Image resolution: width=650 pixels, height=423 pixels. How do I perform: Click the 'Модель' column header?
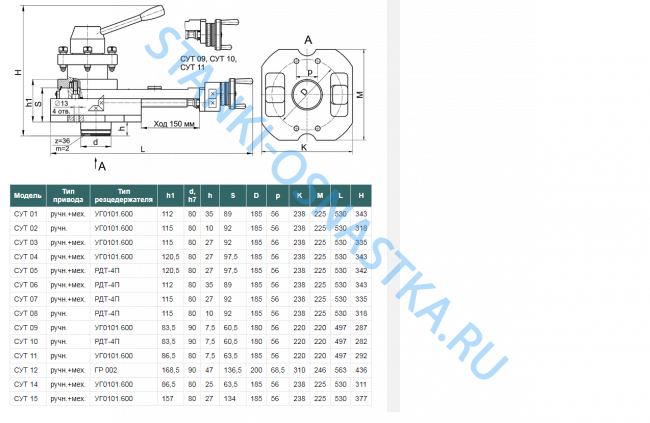[27, 194]
